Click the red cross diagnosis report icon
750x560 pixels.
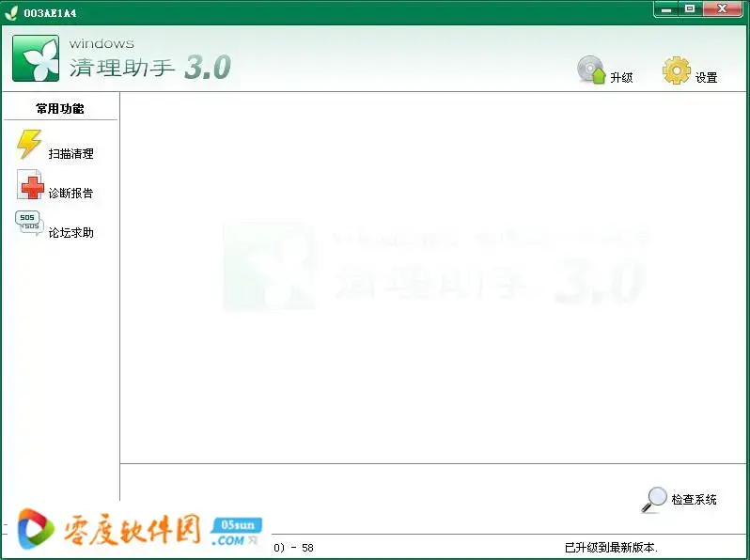point(30,184)
